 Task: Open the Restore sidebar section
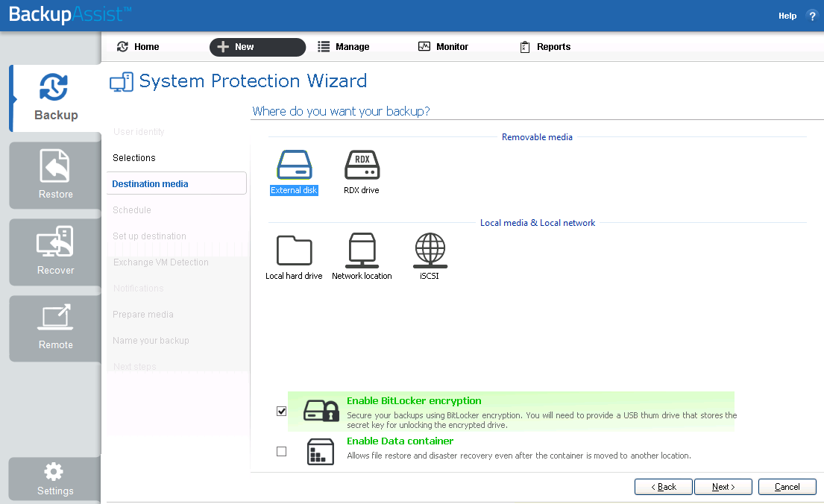(x=56, y=175)
